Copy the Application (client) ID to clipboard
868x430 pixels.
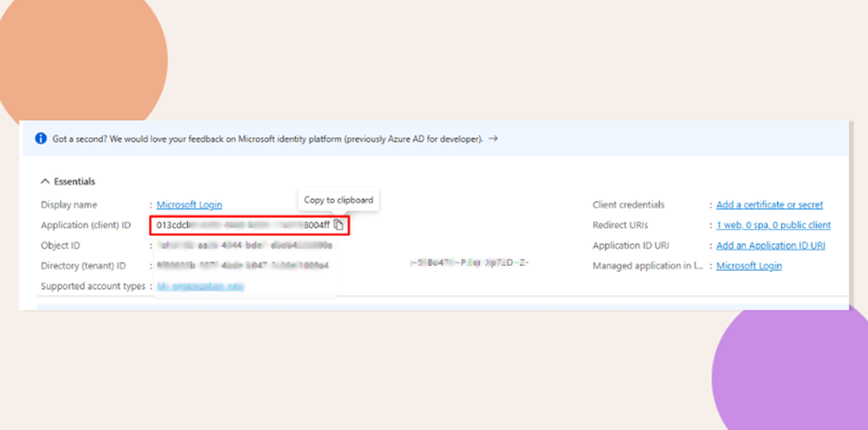[338, 225]
